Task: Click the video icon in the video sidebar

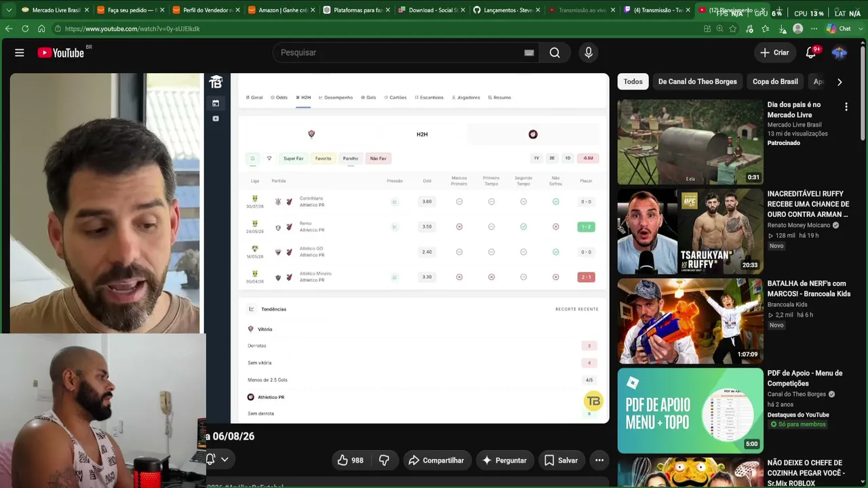Action: click(216, 119)
